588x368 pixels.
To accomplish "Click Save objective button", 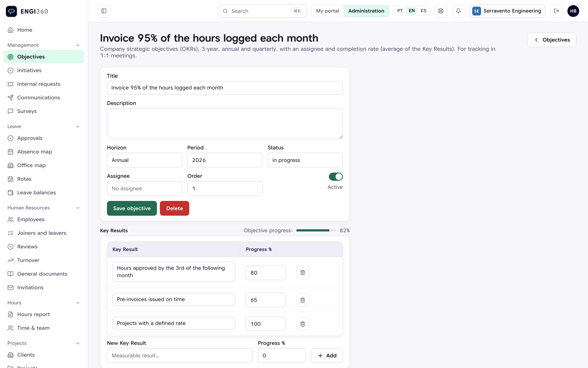I will pyautogui.click(x=132, y=208).
